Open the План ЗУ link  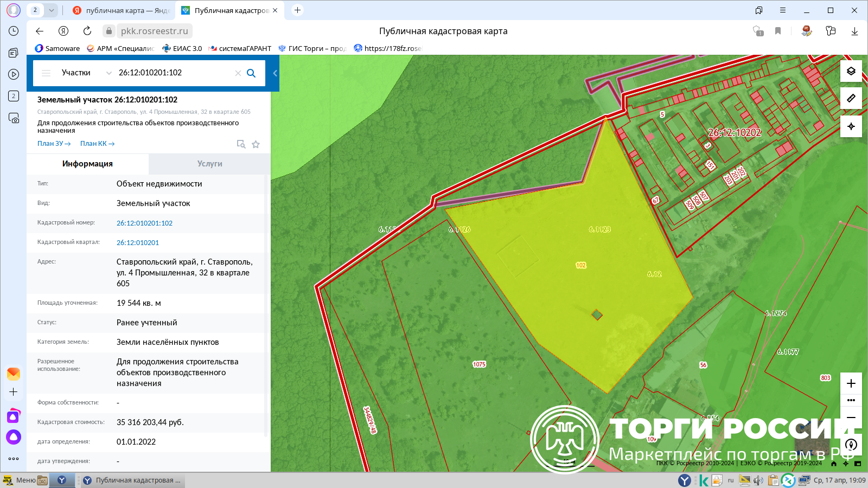click(x=54, y=144)
